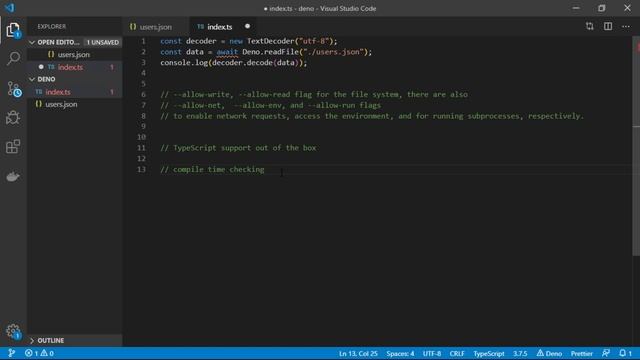This screenshot has width=640, height=360.
Task: Open users.json in the DENO folder
Action: 75,104
